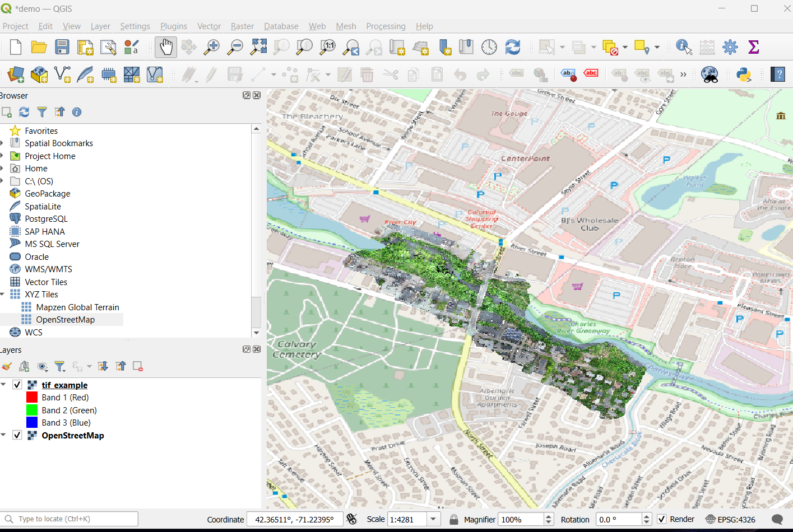Open the MetaSearch catalog client
The image size is (793, 532).
pos(709,74)
